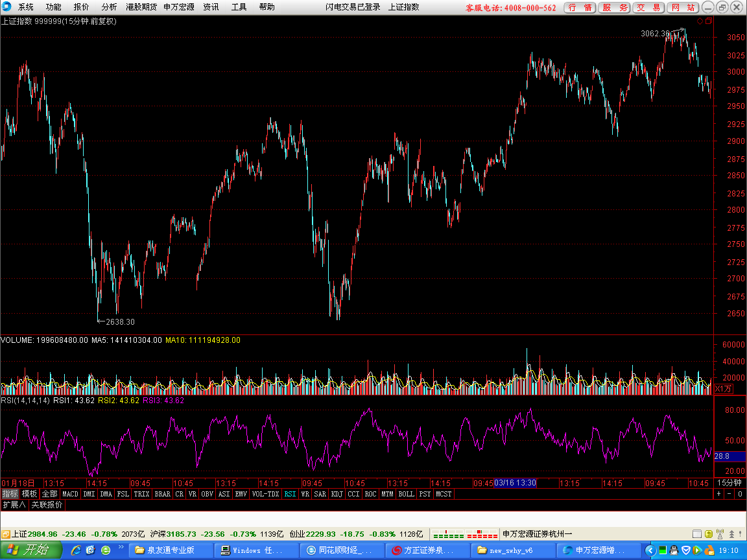Viewport: 747px width, 560px height.
Task: Switch to the BOLL indicator
Action: [406, 494]
